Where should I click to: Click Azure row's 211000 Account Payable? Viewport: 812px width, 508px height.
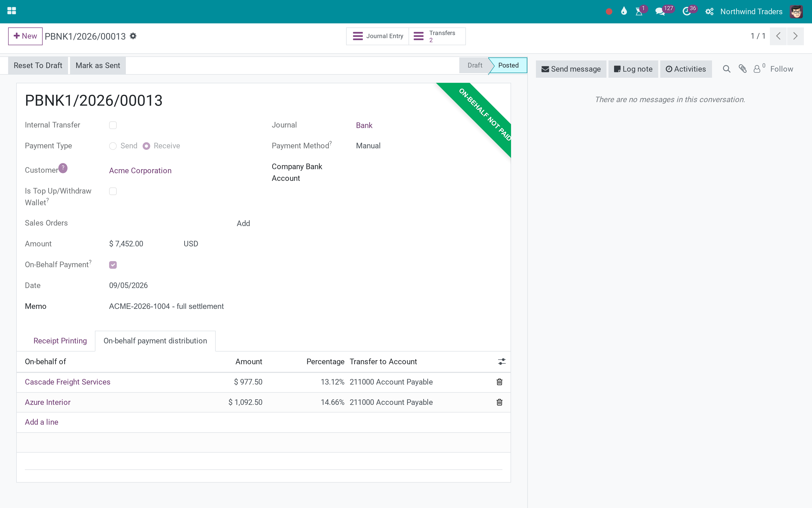391,402
